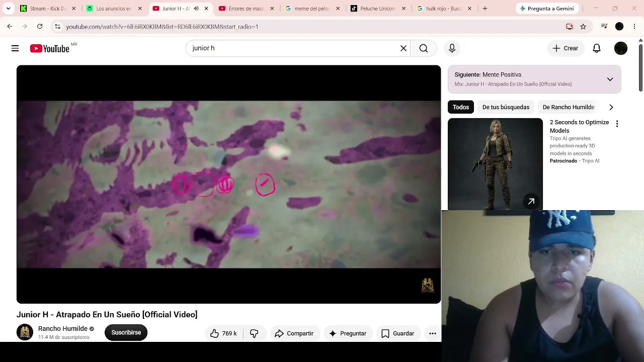This screenshot has width=644, height=362.
Task: Open the browser media controls icon
Action: point(604,27)
